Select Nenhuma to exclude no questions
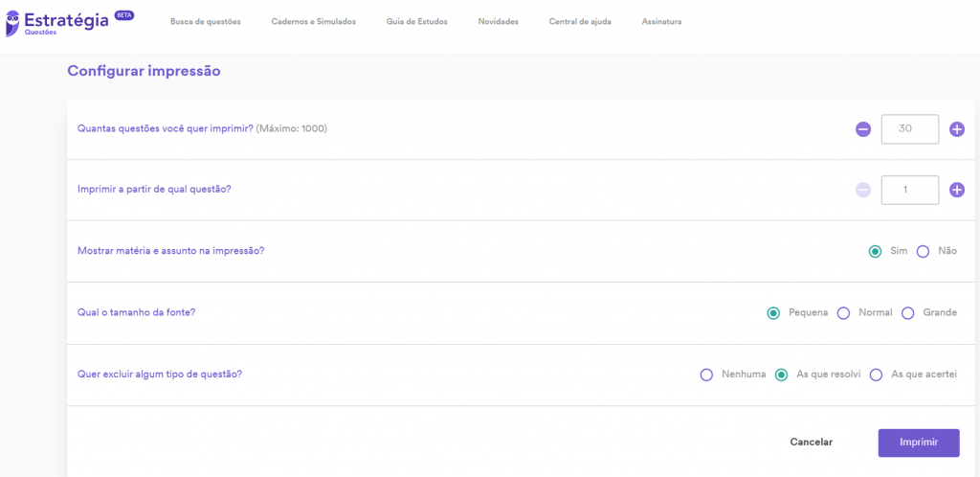This screenshot has height=477, width=980. [706, 375]
